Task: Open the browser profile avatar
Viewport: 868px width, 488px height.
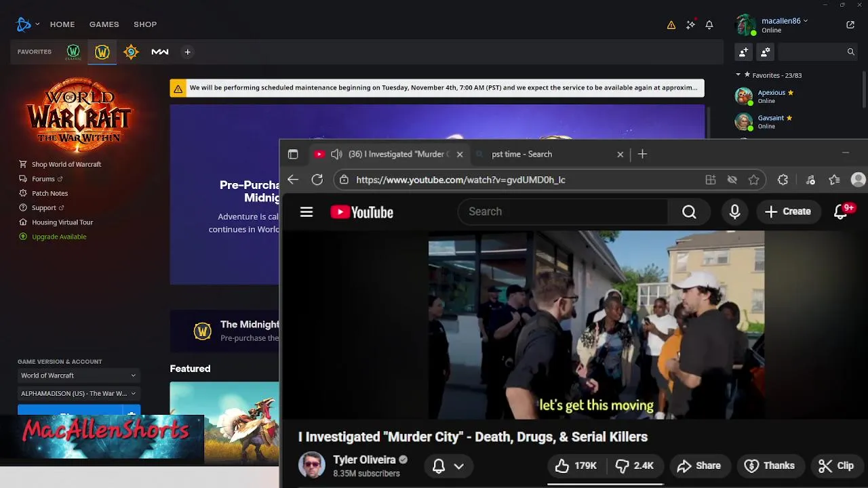Action: (x=859, y=180)
